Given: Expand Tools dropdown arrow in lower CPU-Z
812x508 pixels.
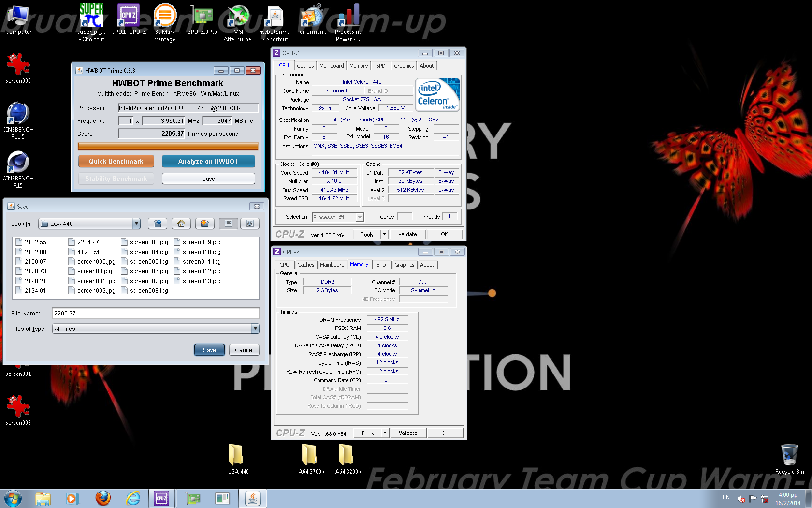Looking at the screenshot, I should pos(385,433).
